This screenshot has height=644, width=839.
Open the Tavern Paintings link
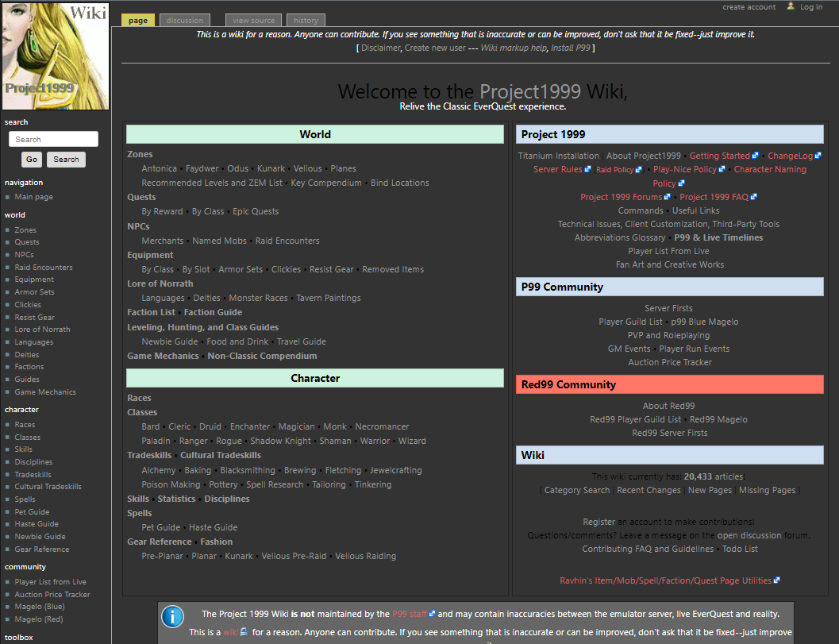(x=329, y=299)
